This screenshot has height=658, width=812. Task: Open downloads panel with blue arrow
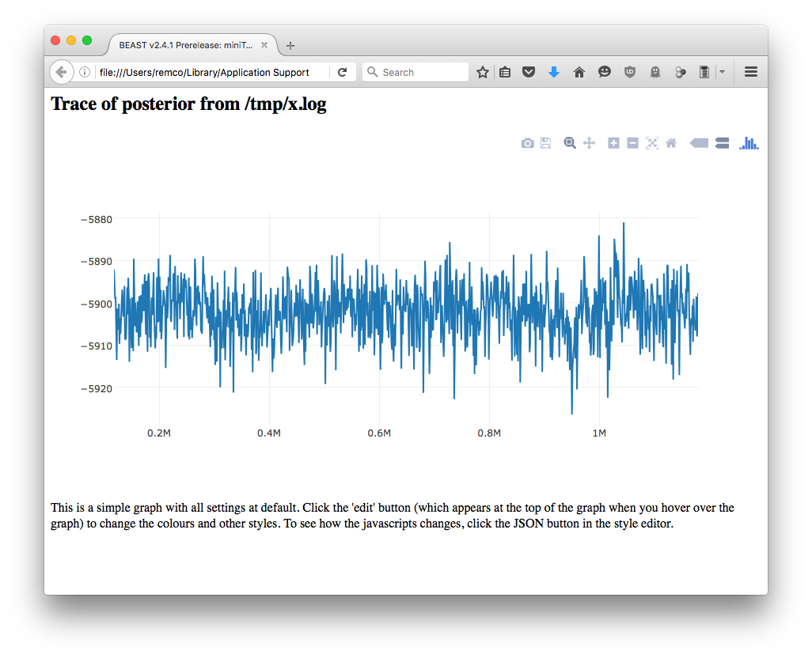(553, 73)
